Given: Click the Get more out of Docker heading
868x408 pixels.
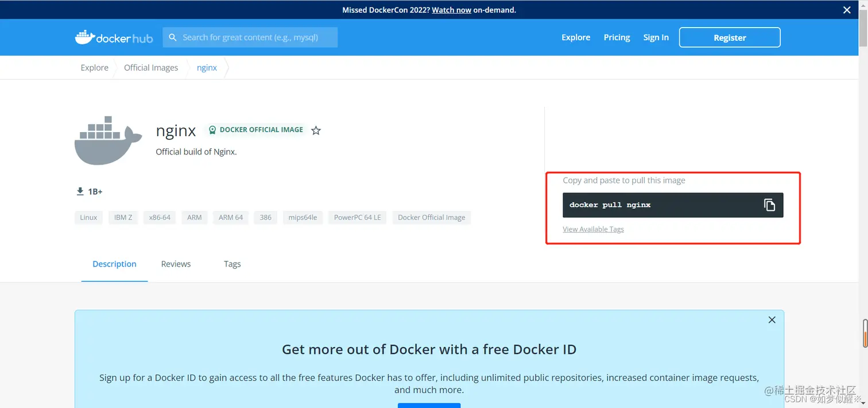Looking at the screenshot, I should tap(429, 349).
